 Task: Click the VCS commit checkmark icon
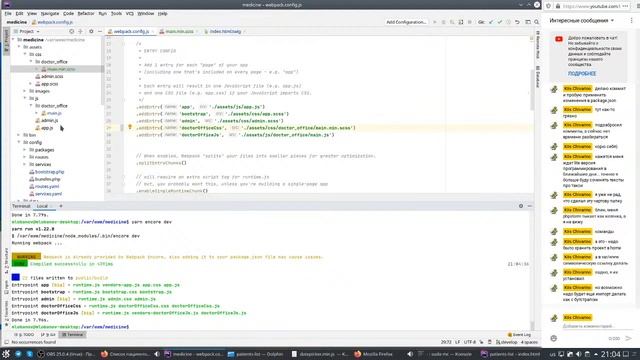500,22
